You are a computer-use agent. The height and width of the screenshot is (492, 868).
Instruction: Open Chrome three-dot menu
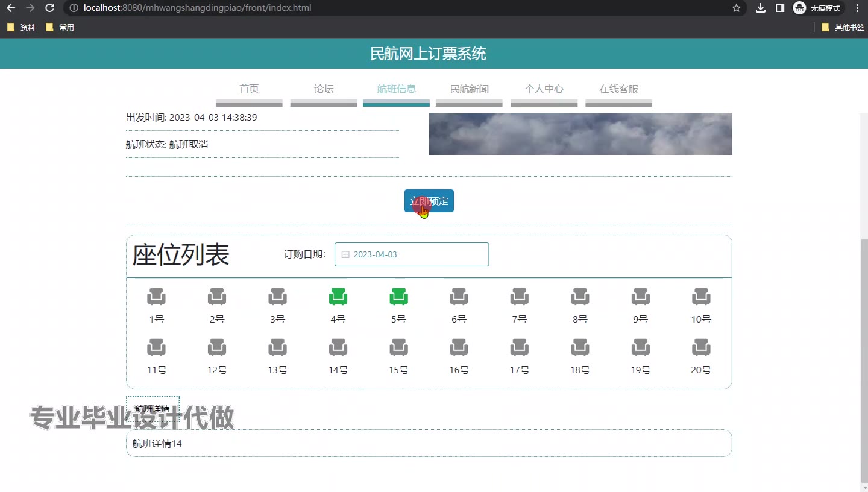[x=857, y=8]
